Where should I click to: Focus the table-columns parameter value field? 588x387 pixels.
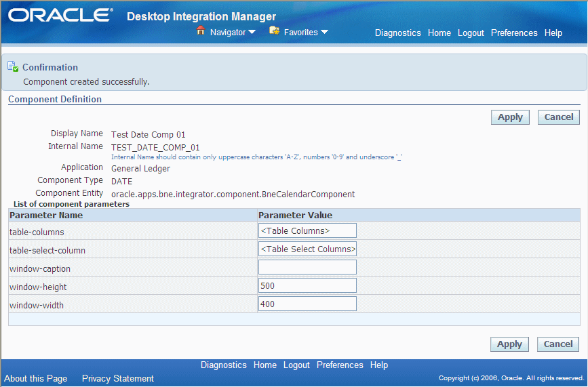(x=307, y=230)
